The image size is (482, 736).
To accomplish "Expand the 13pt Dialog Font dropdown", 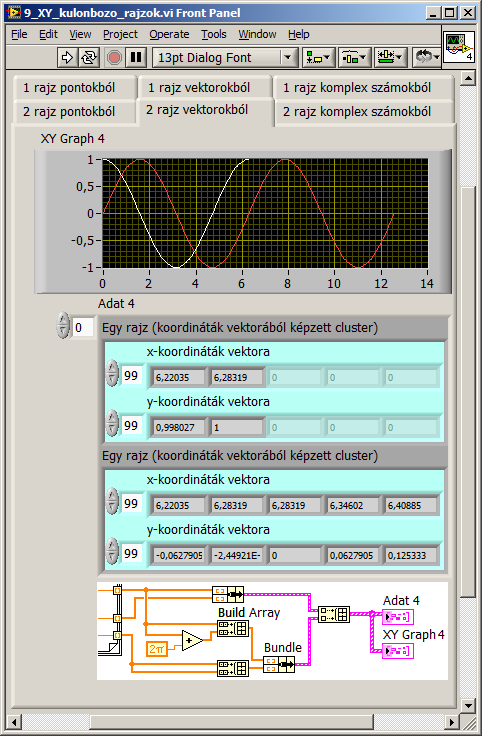I will 288,58.
